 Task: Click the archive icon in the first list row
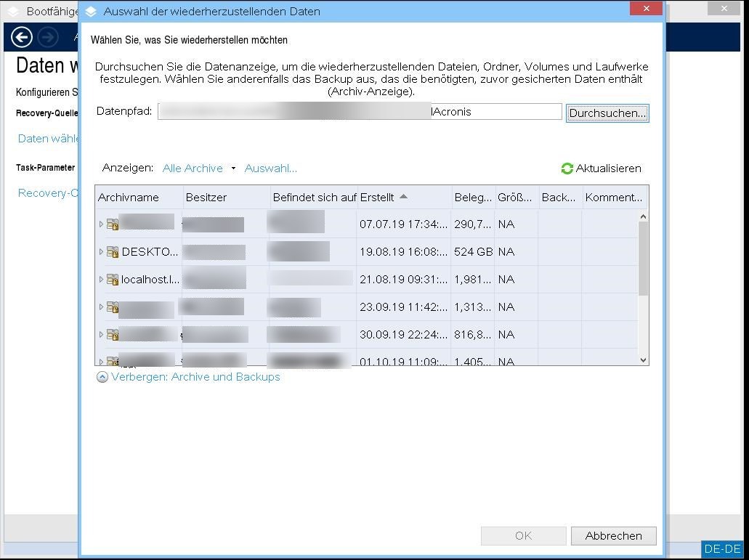pos(113,224)
